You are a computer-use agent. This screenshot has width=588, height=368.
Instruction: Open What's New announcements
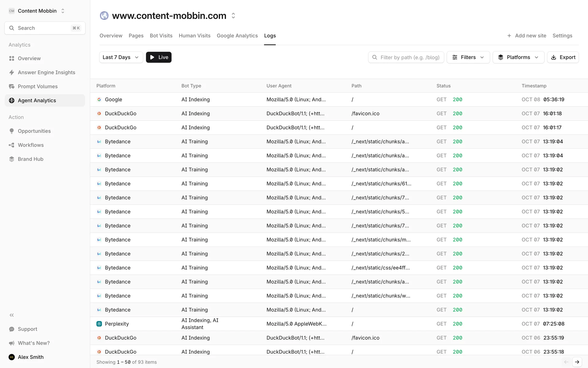33,343
